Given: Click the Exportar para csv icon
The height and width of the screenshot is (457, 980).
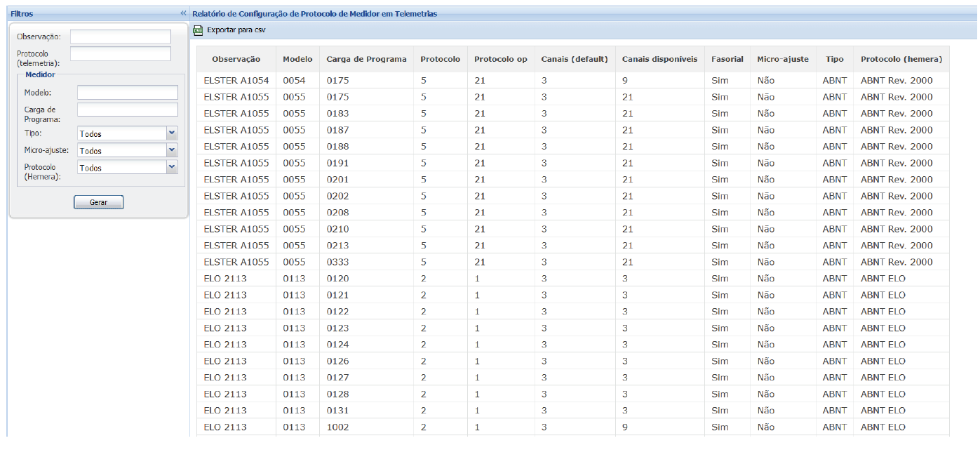Looking at the screenshot, I should (198, 30).
